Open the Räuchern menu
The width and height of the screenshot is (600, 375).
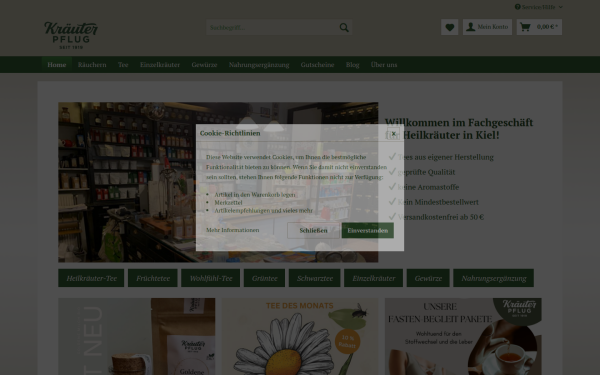coord(92,65)
